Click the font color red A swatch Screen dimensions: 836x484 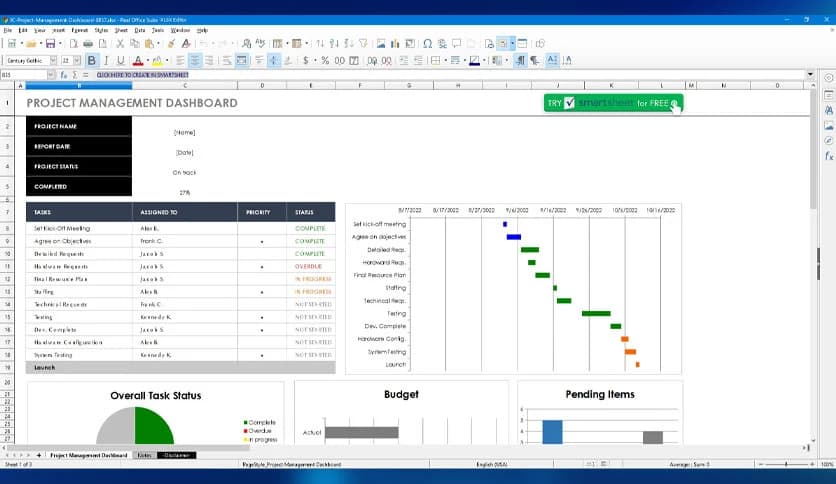pos(138,61)
